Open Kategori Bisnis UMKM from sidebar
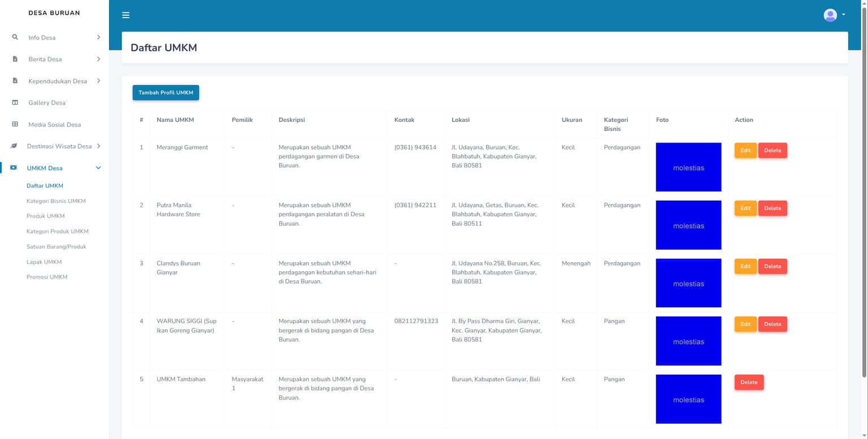868x439 pixels. coord(57,201)
